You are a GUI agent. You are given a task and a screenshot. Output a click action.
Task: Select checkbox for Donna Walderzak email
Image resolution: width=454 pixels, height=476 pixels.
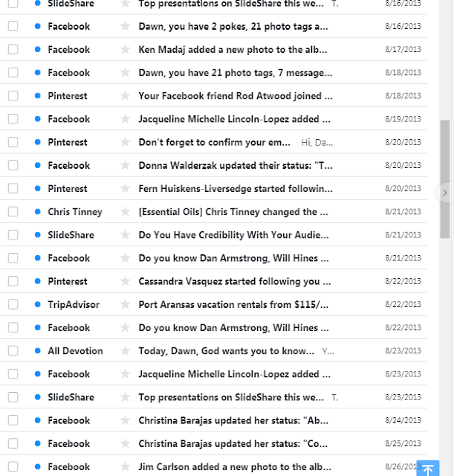pos(13,165)
